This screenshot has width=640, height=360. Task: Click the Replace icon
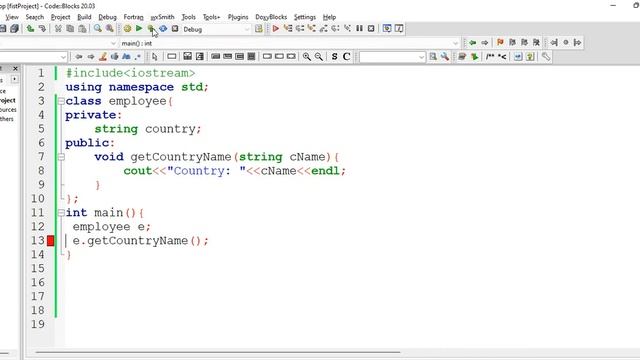109,29
